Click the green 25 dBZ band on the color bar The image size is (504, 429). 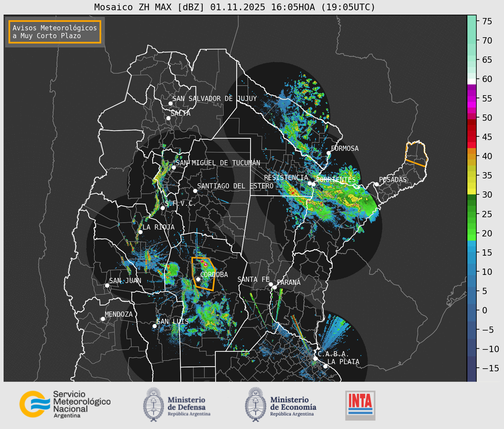[472, 214]
